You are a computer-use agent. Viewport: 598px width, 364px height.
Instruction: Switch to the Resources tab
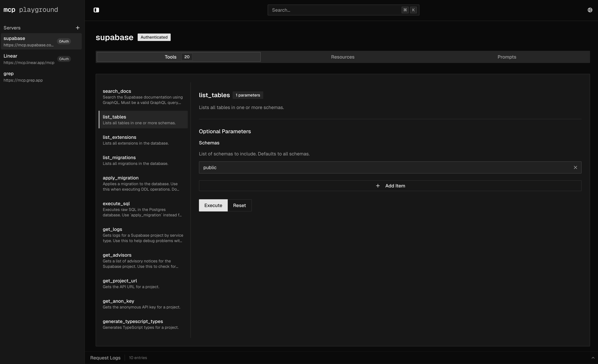343,57
